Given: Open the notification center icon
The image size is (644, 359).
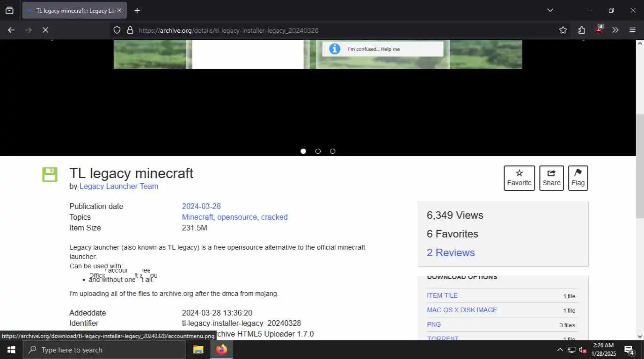Looking at the screenshot, I should [629, 350].
